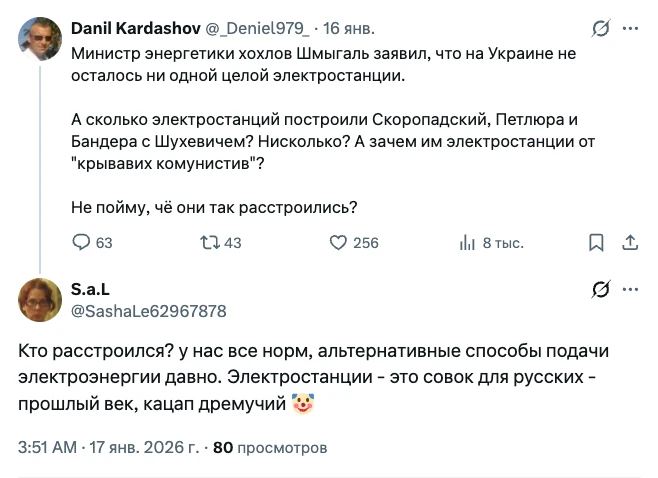The image size is (658, 478).
Task: Open view analytics showing 8 тыс.
Action: point(466,242)
